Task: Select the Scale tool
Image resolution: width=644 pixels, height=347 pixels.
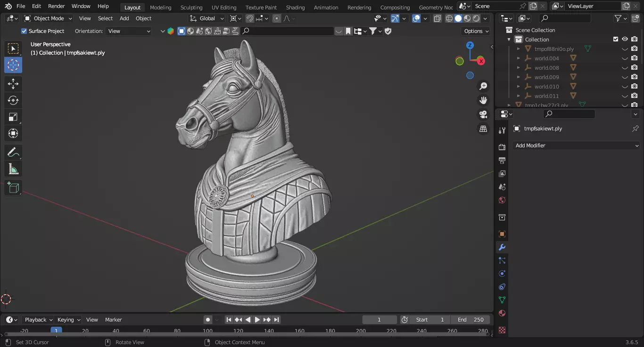Action: click(13, 117)
